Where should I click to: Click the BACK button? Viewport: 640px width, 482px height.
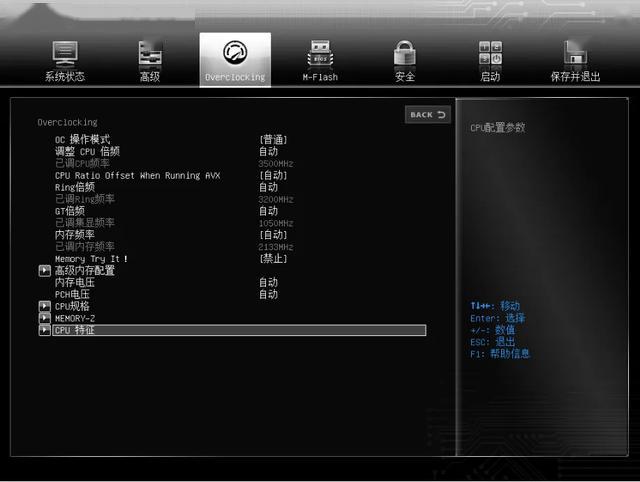428,115
